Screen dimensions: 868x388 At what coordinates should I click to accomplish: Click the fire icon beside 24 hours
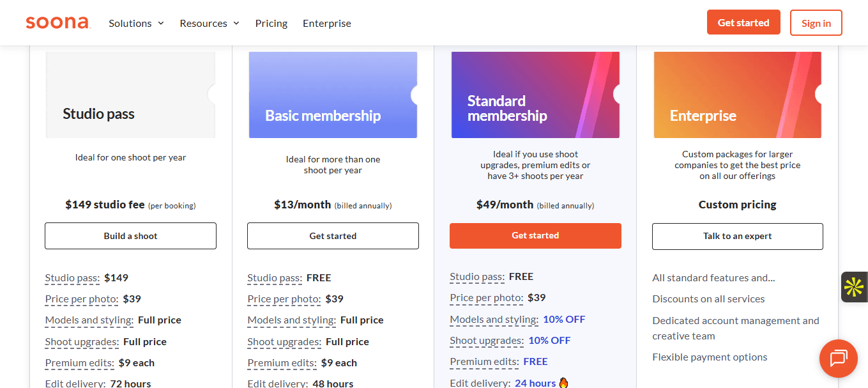click(563, 383)
